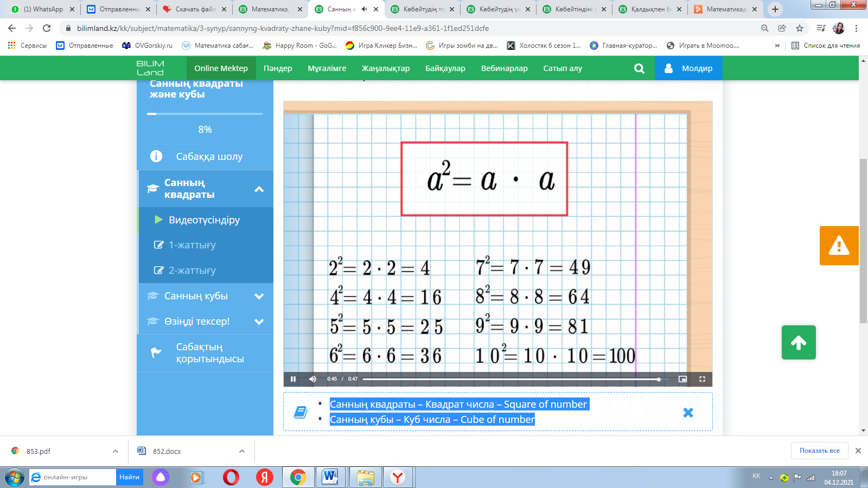Enter fullscreen mode for the video
This screenshot has height=488, width=868.
click(x=702, y=379)
